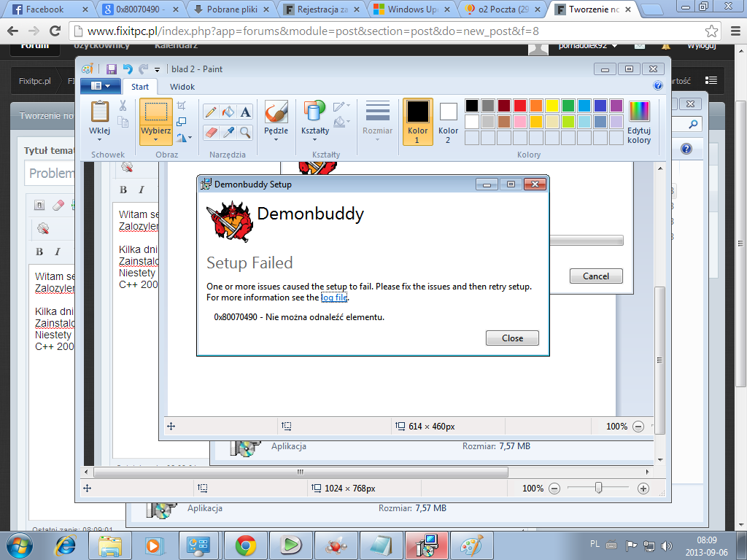Click the Crop icon in Obraz group
This screenshot has height=560, width=747.
pos(182,105)
